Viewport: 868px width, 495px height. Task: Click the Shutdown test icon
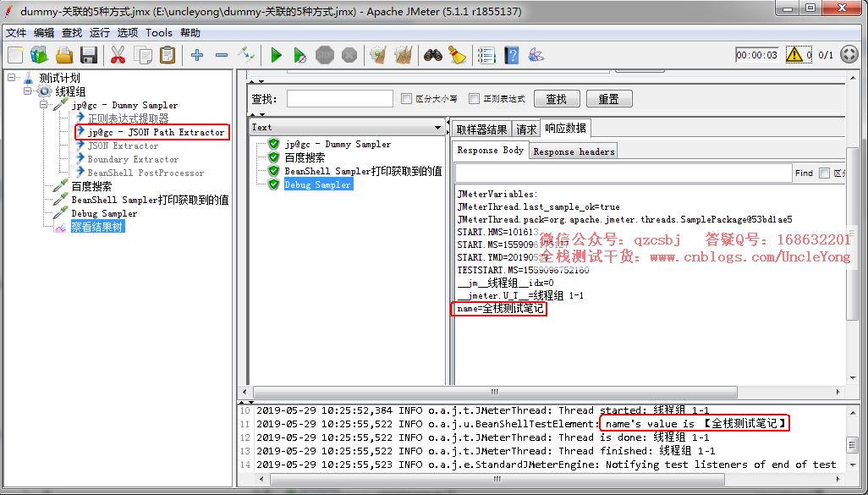pyautogui.click(x=349, y=55)
